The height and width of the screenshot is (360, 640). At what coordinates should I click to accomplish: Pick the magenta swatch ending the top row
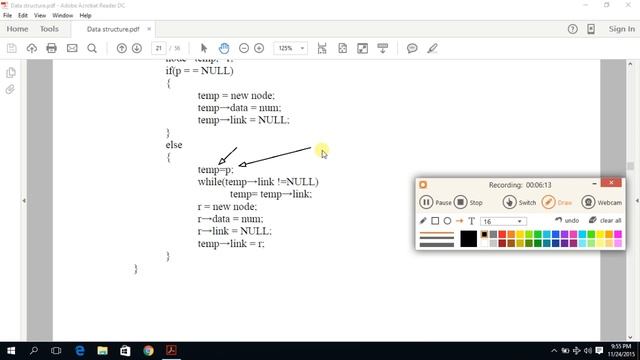618,234
